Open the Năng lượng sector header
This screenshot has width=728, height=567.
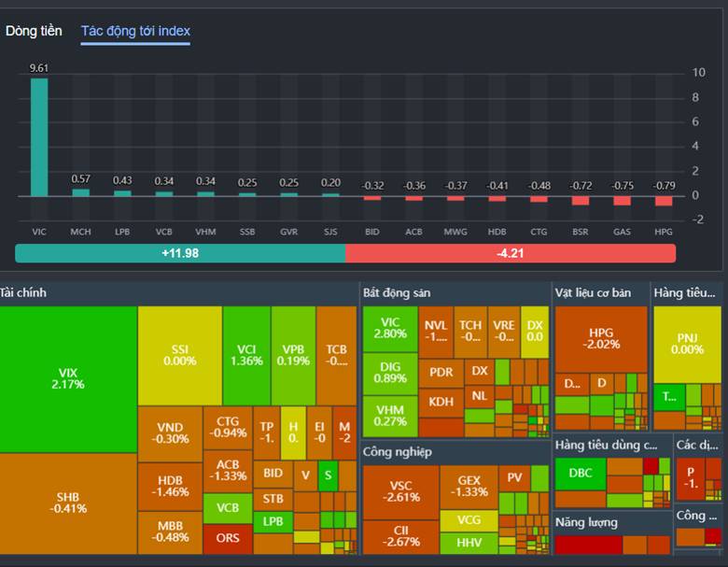(586, 522)
